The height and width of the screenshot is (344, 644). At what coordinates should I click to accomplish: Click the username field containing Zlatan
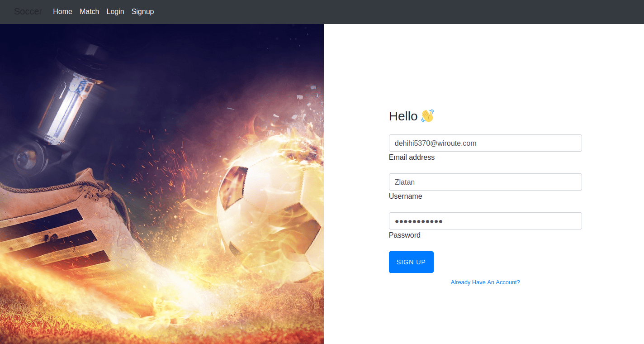(x=485, y=182)
